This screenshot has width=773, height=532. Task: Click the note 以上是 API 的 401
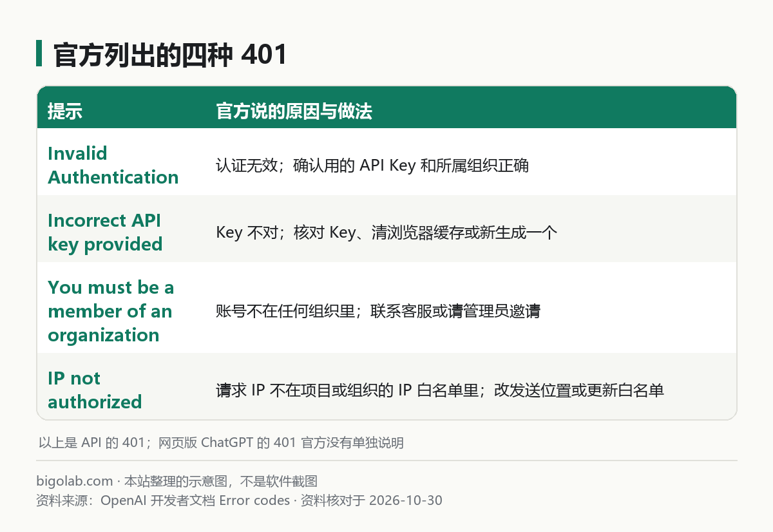pyautogui.click(x=221, y=443)
